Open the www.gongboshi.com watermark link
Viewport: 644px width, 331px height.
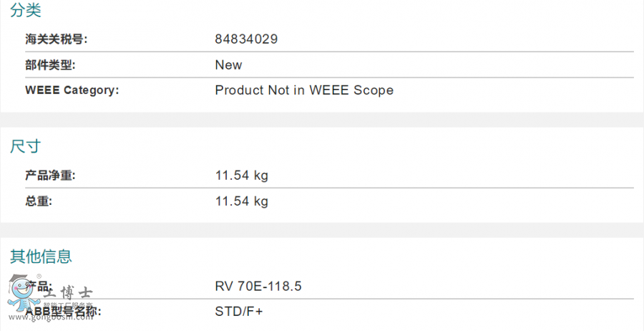50,316
